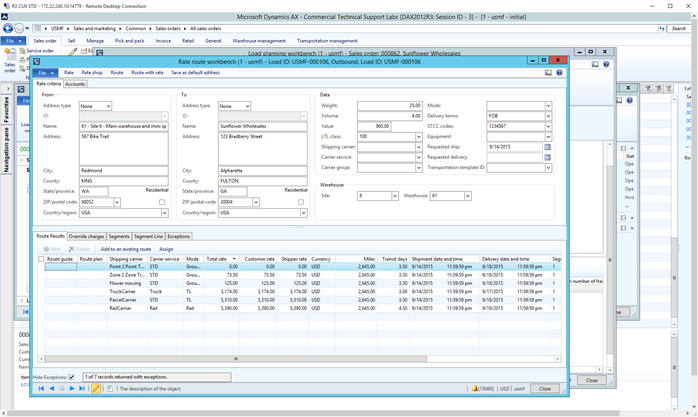Switch to the Override charges tab
This screenshot has width=698, height=417.
click(x=86, y=236)
